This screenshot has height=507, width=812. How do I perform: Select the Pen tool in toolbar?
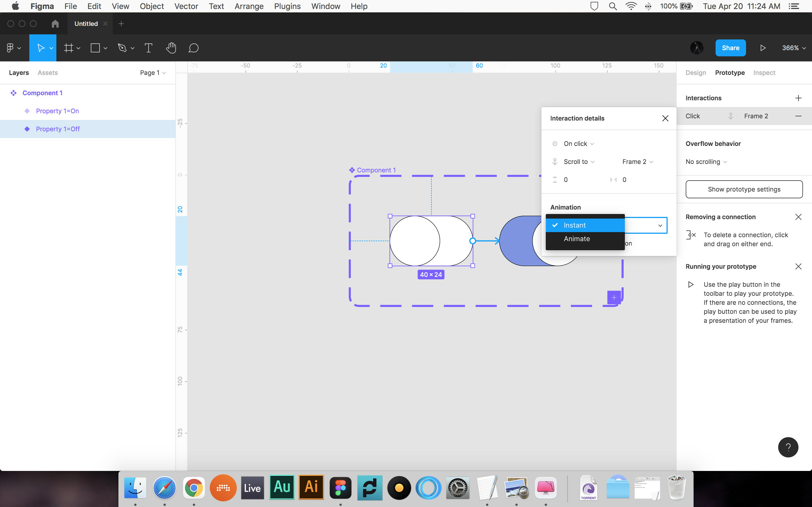pos(122,48)
